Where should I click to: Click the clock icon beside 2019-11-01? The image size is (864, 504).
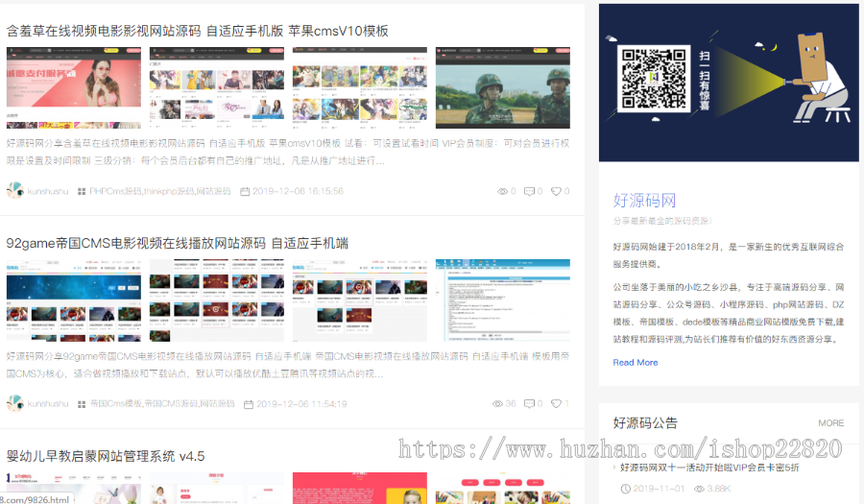click(625, 489)
